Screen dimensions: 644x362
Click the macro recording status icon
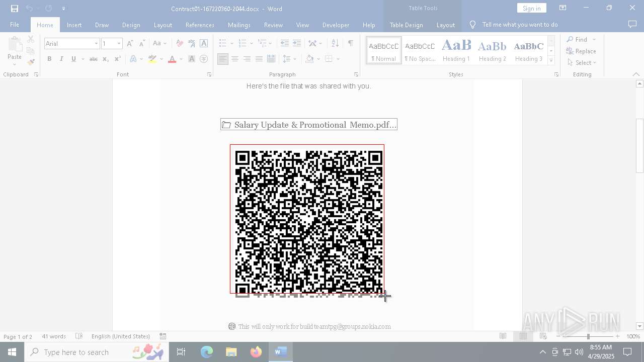pyautogui.click(x=163, y=336)
